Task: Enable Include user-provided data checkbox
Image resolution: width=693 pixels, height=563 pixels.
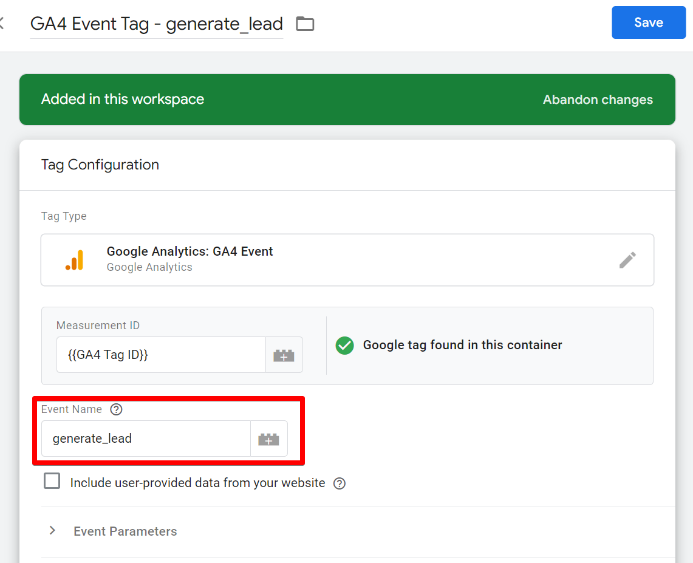Action: [x=52, y=482]
